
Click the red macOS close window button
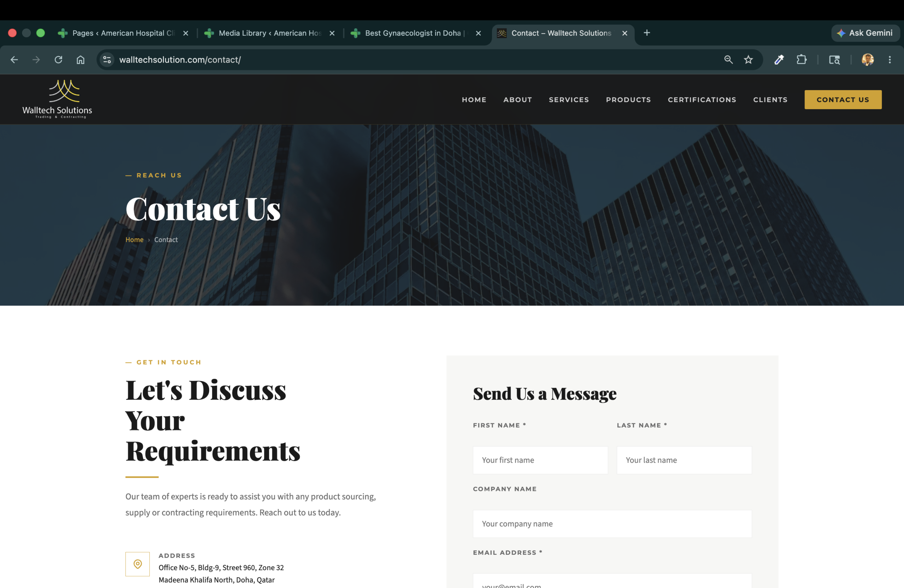click(x=12, y=33)
